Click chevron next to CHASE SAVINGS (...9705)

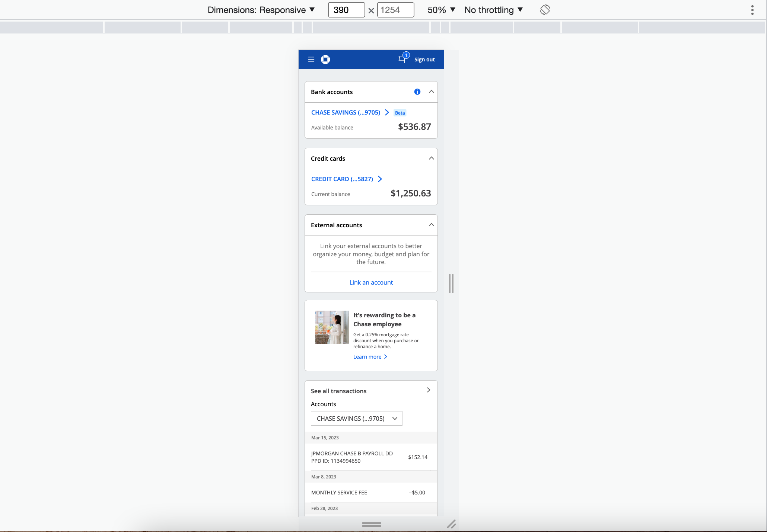click(x=387, y=112)
